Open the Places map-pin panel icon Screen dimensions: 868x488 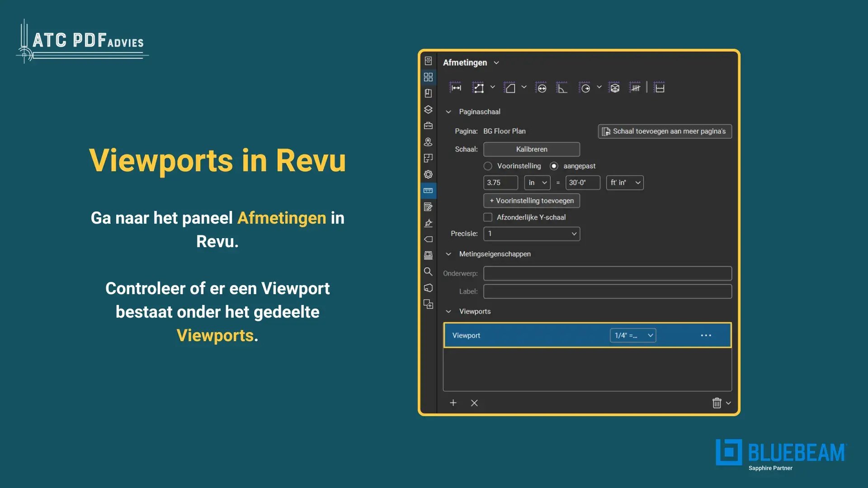tap(428, 142)
